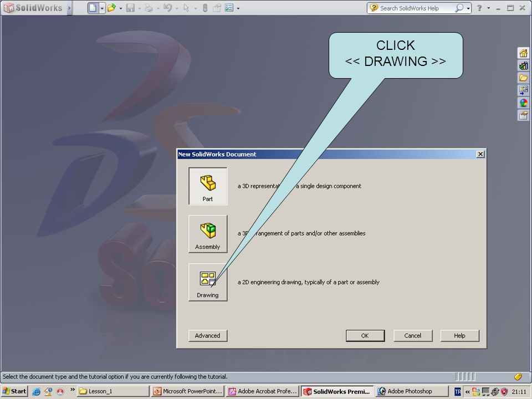
Task: Expand the Help dropdown arrow
Action: pyautogui.click(x=488, y=8)
